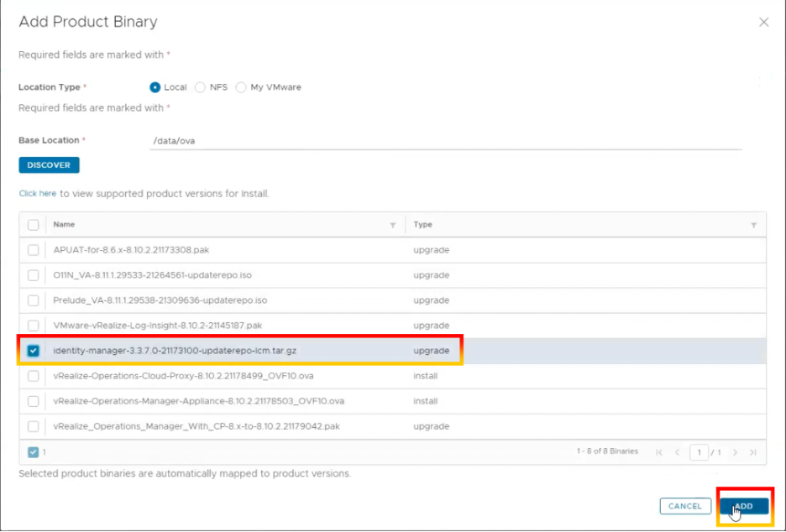786x532 pixels.
Task: Open the 'Click here' supported versions link
Action: coord(38,193)
